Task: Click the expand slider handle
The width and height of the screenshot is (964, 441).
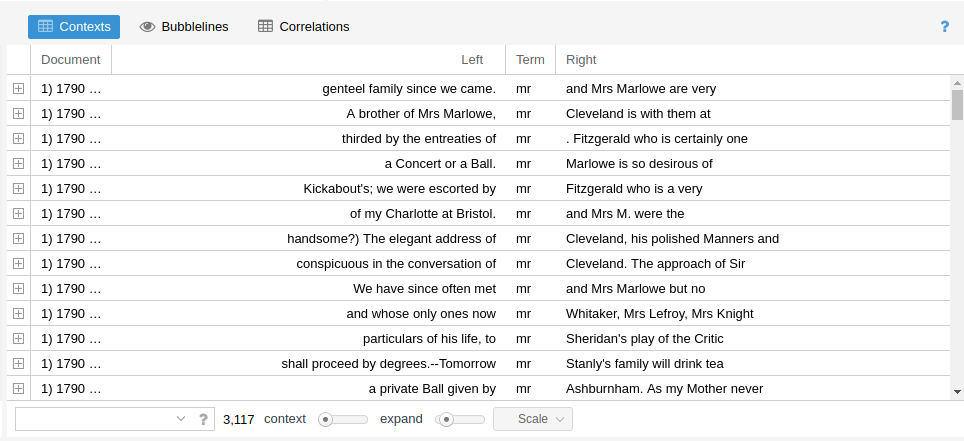Action: click(x=447, y=419)
